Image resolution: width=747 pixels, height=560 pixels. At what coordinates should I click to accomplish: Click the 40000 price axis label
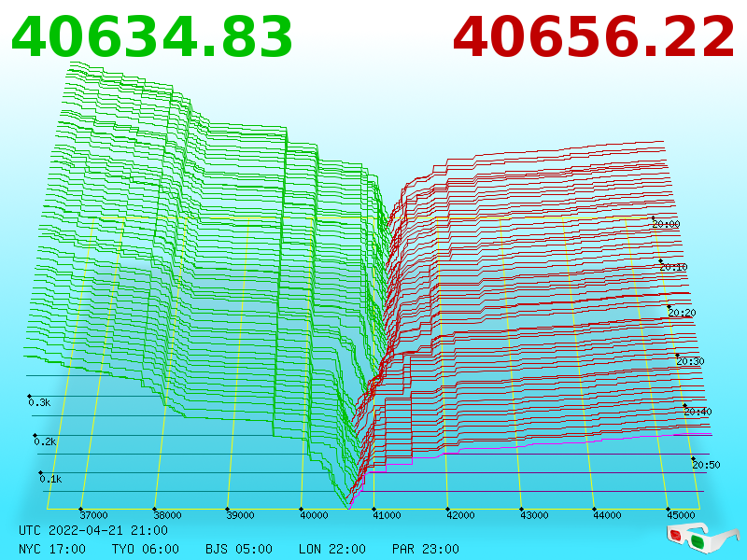click(x=314, y=515)
